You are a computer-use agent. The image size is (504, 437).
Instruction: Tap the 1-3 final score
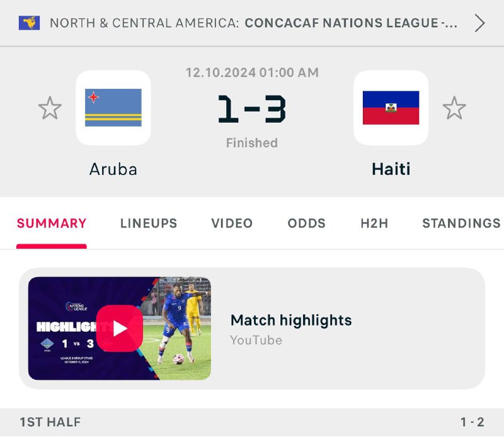tap(252, 108)
